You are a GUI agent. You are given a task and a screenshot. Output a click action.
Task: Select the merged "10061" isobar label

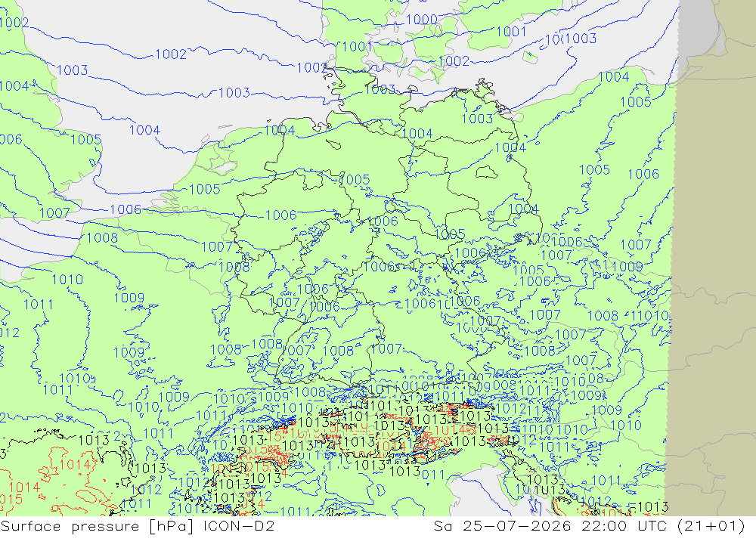pyautogui.click(x=424, y=304)
